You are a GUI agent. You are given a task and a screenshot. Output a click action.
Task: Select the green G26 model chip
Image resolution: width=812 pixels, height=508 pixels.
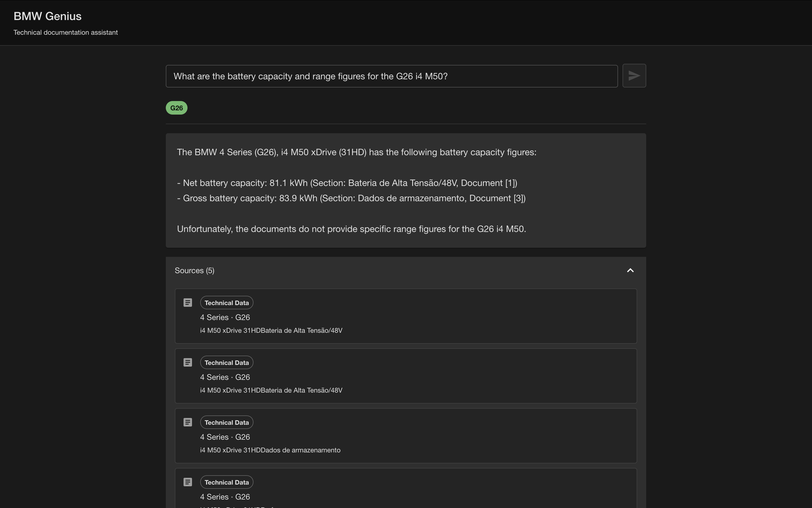(x=176, y=108)
